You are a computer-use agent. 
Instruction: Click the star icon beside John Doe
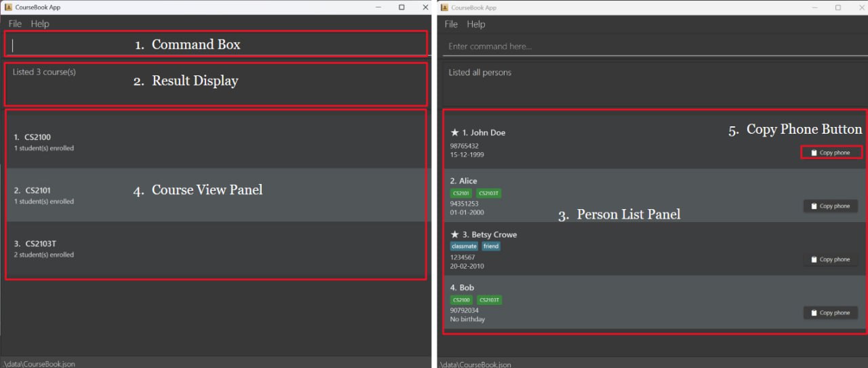tap(454, 132)
